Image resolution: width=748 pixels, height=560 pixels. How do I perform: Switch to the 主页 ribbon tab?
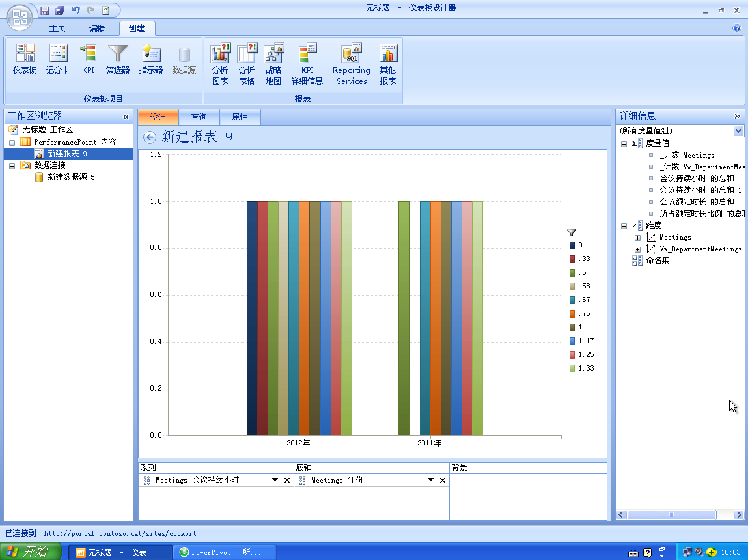(x=57, y=29)
